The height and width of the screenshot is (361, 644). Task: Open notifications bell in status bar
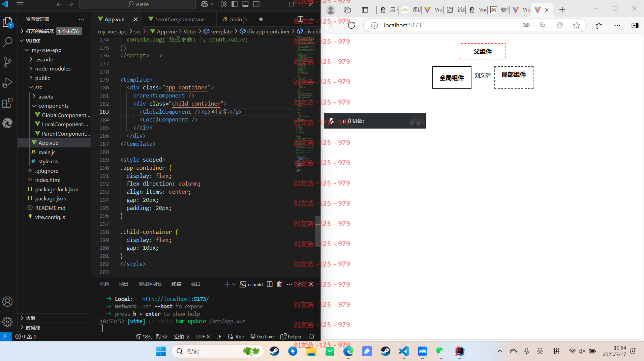point(312,336)
